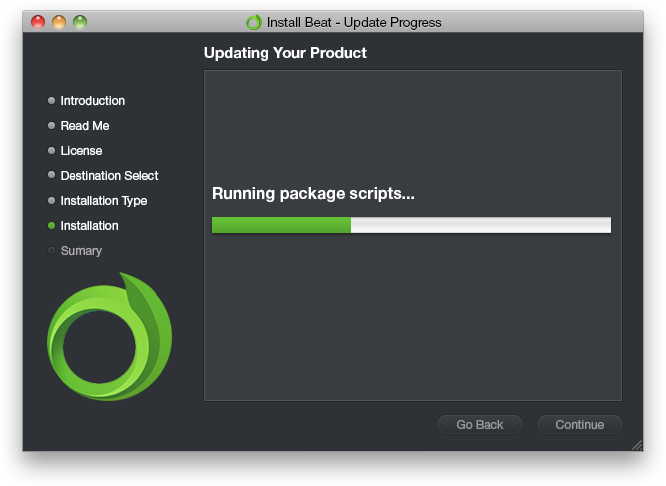This screenshot has width=666, height=486.
Task: Click the Introduction step bullet
Action: coord(52,101)
